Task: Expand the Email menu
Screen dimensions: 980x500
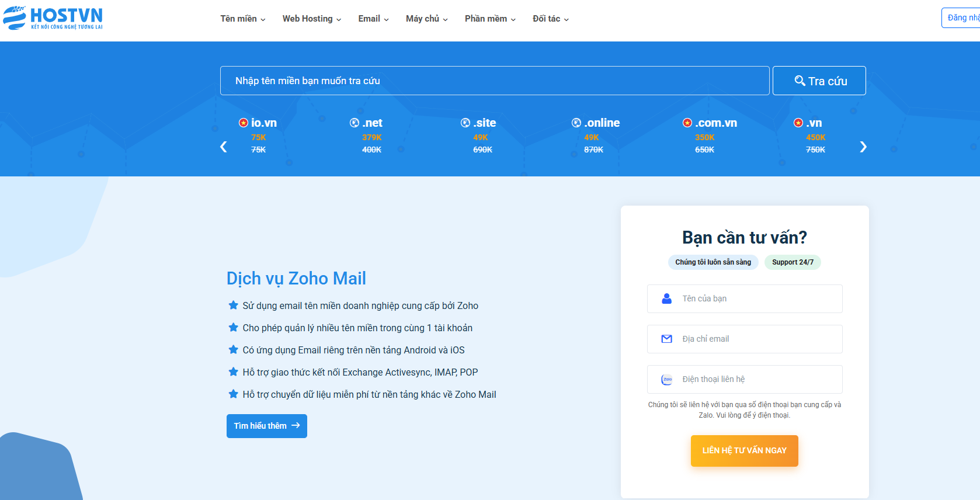Action: (x=374, y=19)
